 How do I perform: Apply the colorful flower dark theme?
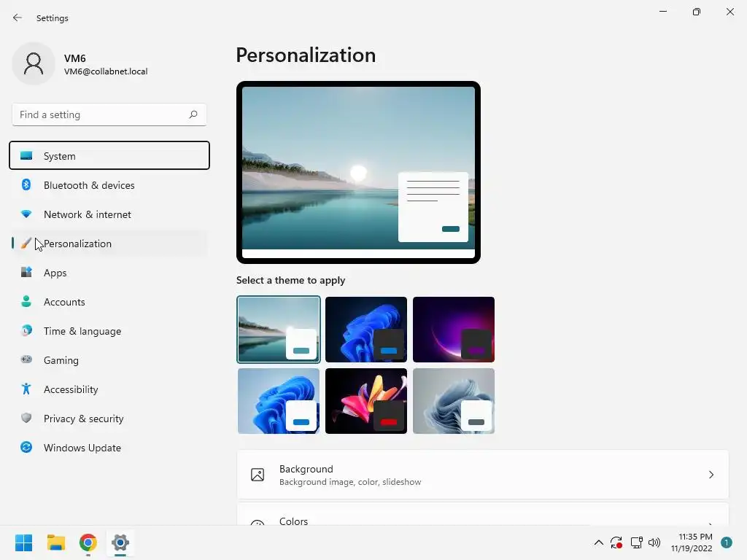click(x=366, y=400)
